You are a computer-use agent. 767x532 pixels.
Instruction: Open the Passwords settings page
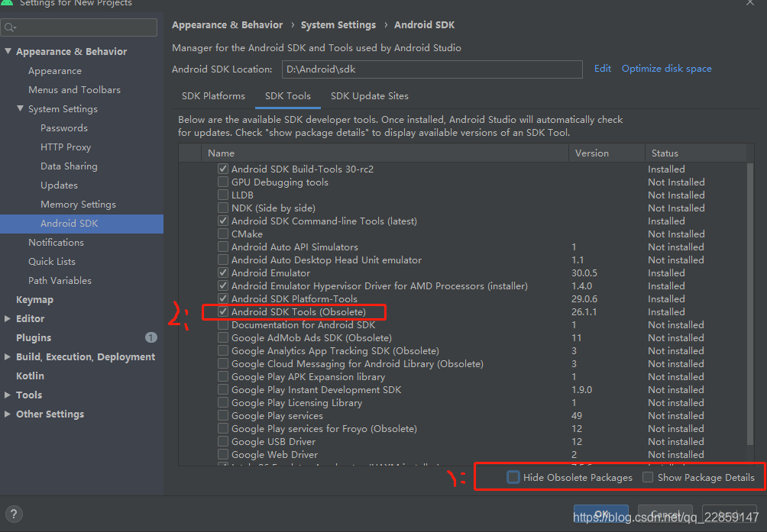64,128
